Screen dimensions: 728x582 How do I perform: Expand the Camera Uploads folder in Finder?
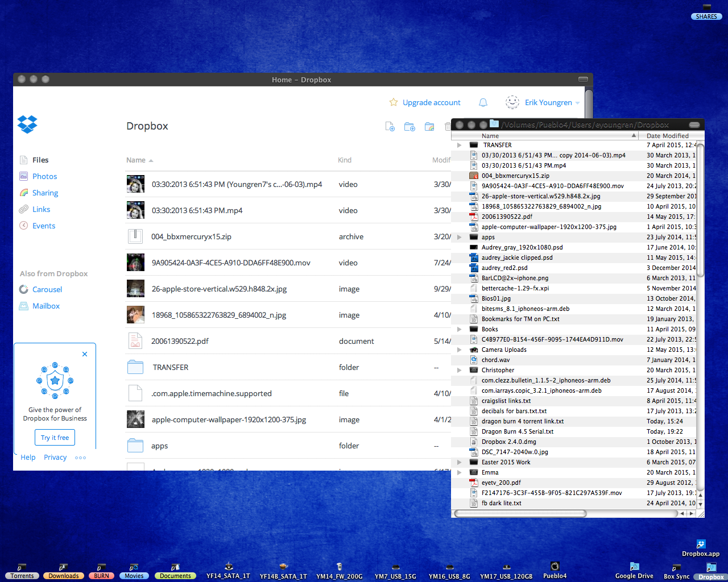point(460,350)
